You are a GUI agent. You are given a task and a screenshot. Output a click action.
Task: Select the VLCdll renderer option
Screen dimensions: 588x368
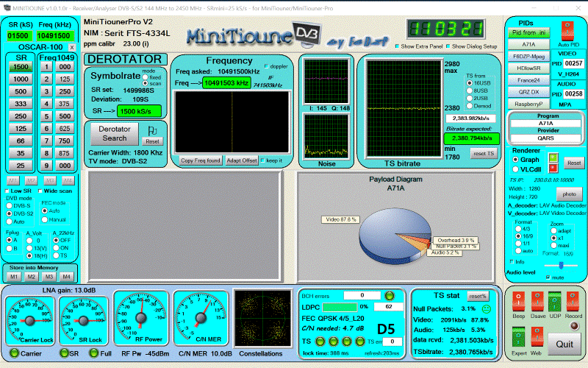[515, 169]
